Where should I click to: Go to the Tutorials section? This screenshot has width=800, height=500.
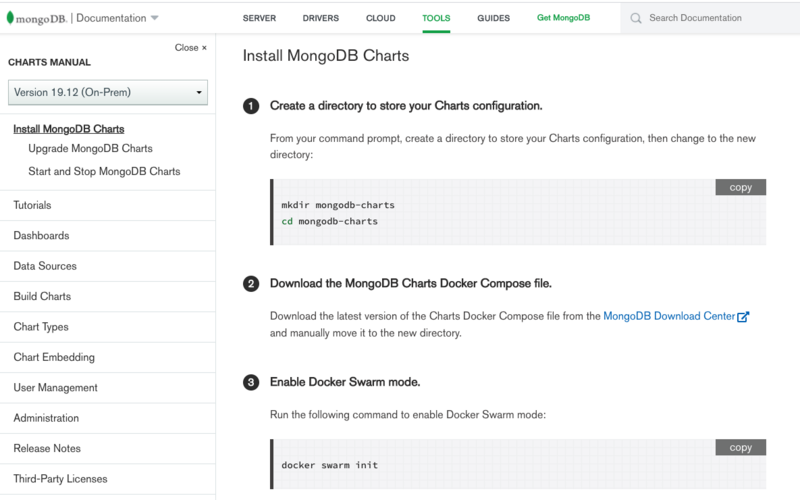tap(32, 205)
